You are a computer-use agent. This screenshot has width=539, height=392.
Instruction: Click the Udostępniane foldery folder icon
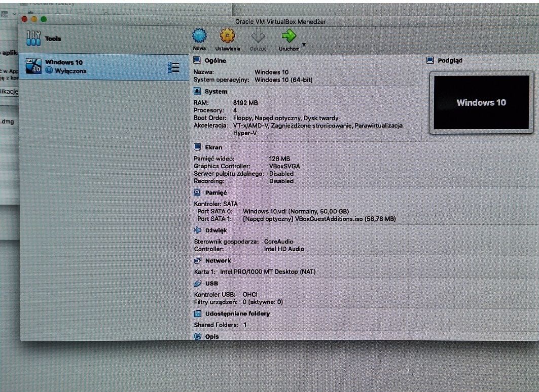pos(198,313)
